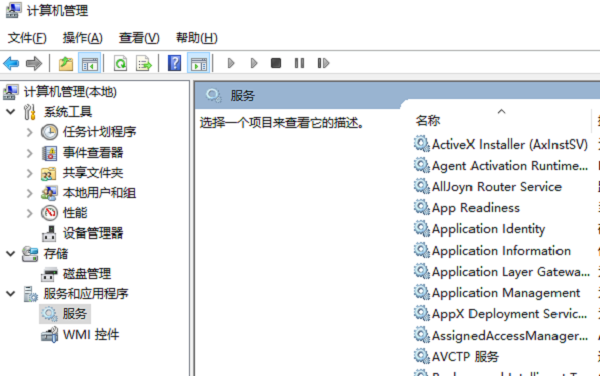Click the Stop Service square icon
600x376 pixels.
(x=276, y=63)
